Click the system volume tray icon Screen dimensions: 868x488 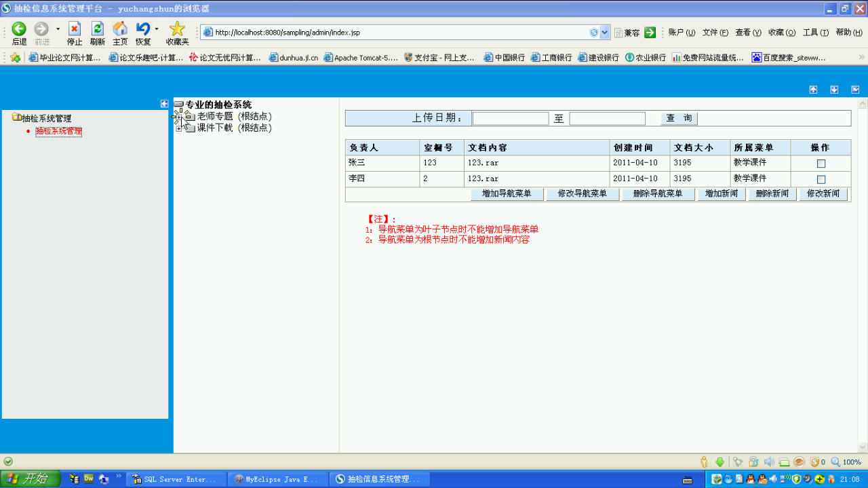coord(773,479)
